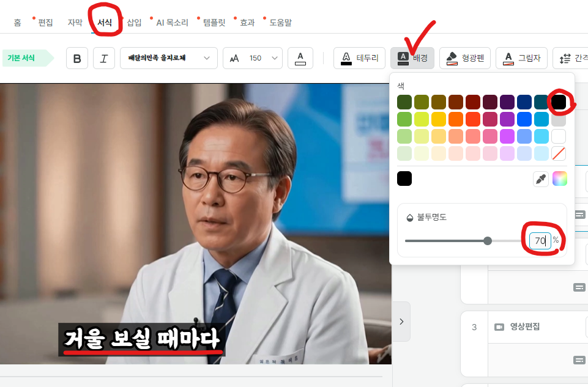
Task: Apply the 그림자 text shadow effect
Action: [x=521, y=58]
